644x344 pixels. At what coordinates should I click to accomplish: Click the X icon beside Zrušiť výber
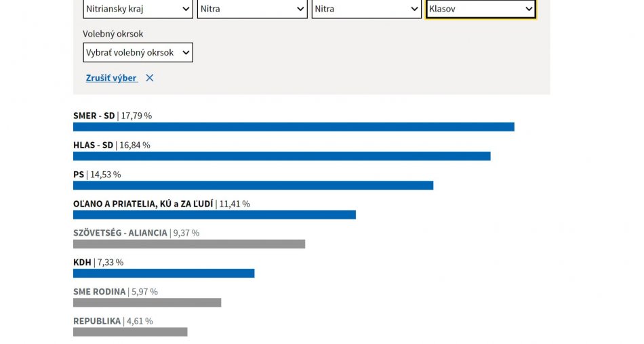coord(150,78)
